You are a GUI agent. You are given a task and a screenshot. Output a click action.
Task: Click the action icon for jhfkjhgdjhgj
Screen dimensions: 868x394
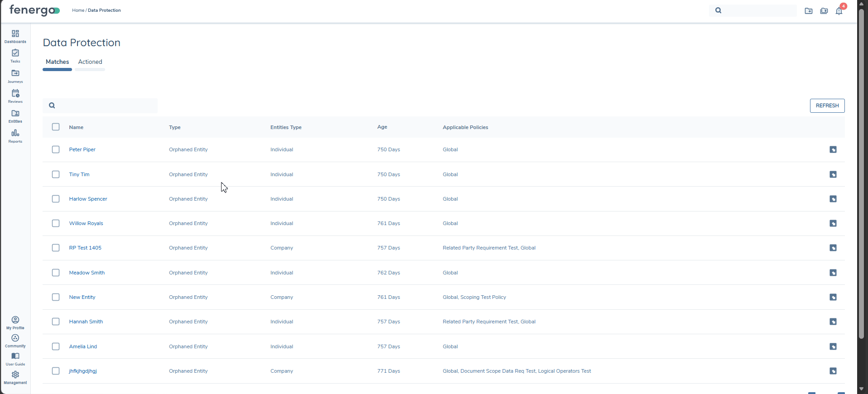[x=833, y=371]
